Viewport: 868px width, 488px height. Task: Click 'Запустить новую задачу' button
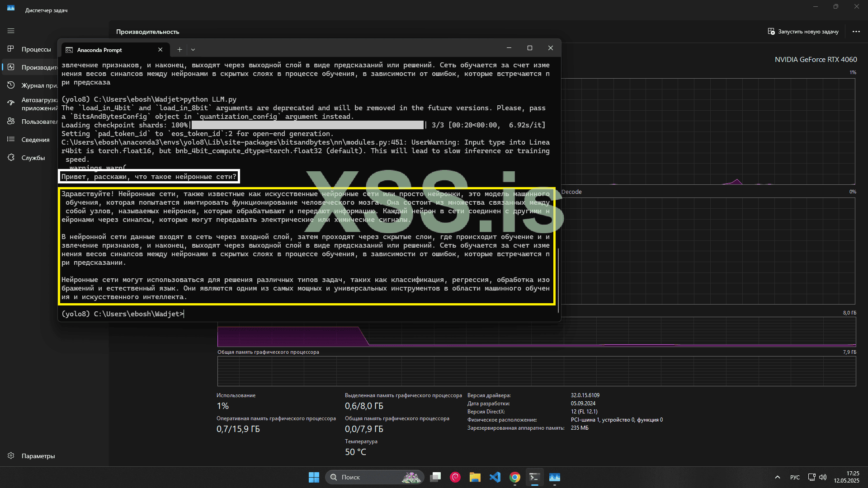[x=803, y=32]
